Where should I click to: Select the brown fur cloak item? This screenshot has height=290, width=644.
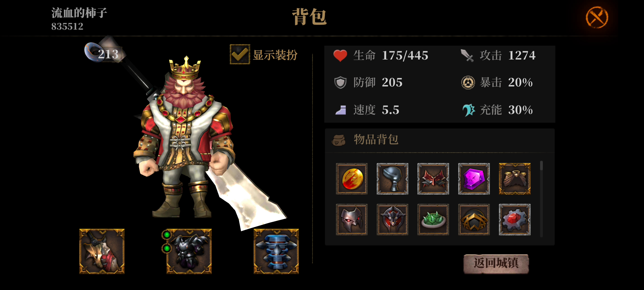point(515,179)
